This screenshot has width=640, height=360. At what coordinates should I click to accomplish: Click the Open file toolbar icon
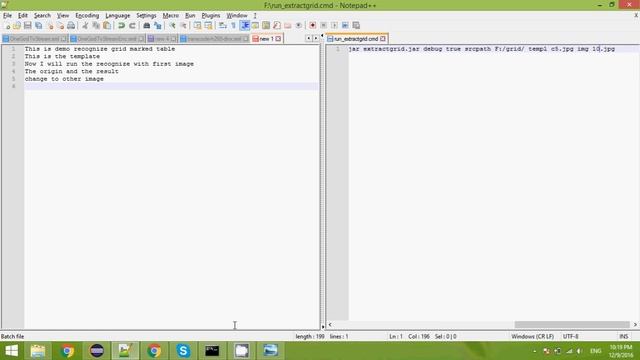click(x=17, y=26)
